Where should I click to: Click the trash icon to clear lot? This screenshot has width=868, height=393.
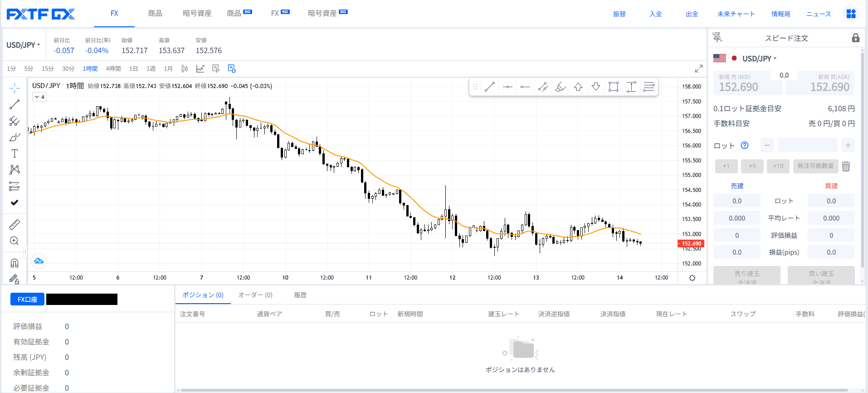(x=846, y=166)
